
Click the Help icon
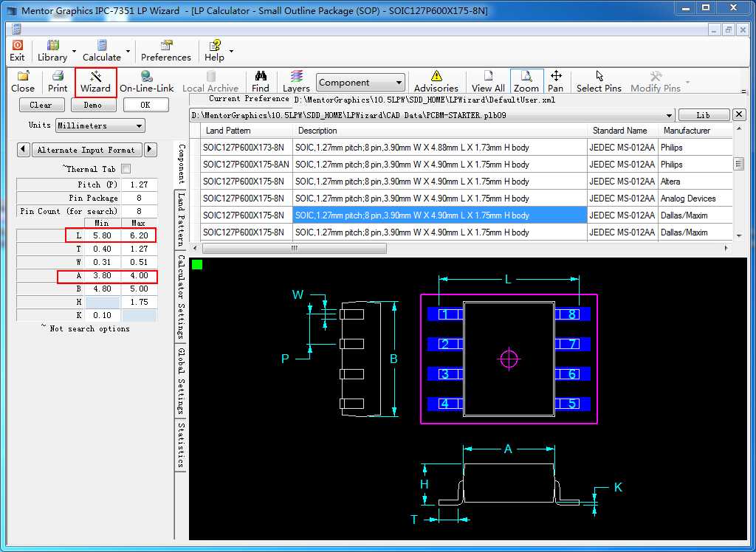tap(214, 45)
